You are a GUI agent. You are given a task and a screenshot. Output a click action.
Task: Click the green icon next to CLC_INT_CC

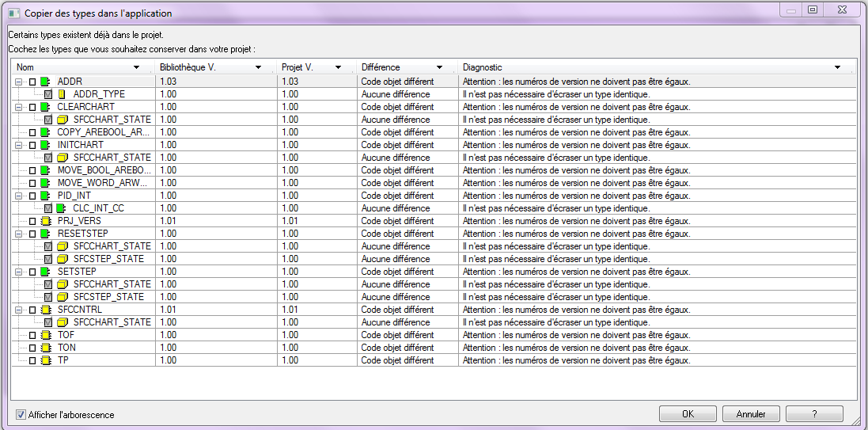click(x=61, y=208)
